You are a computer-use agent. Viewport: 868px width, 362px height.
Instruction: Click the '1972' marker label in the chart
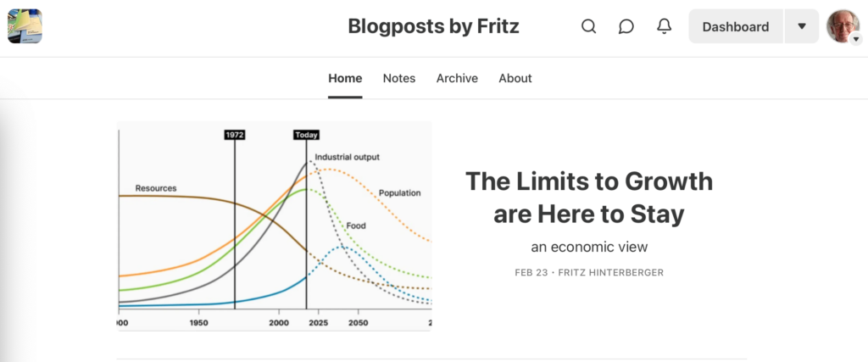point(235,135)
